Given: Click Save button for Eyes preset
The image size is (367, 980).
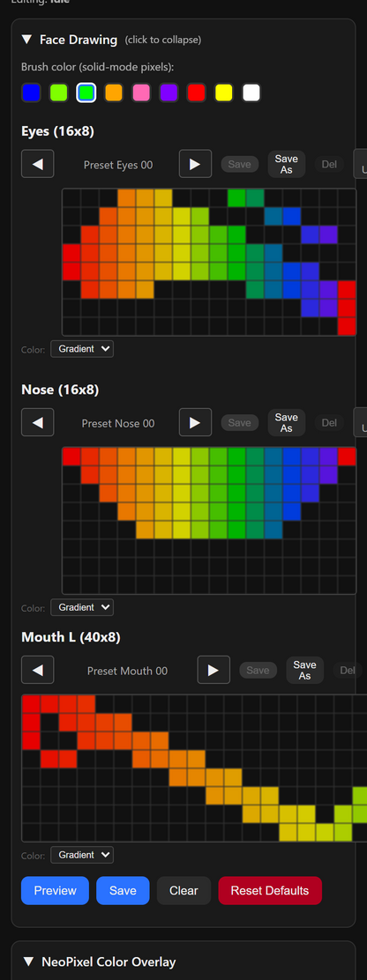Looking at the screenshot, I should 239,165.
